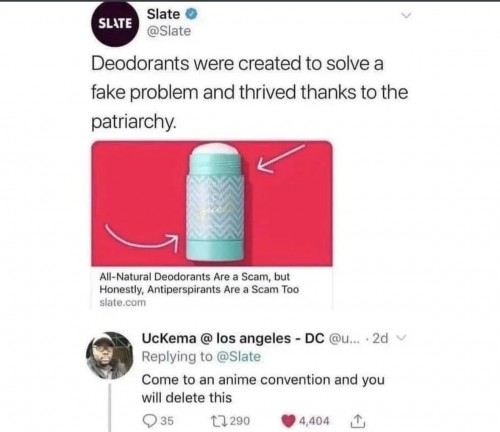Click the Slate profile avatar logo

click(115, 24)
